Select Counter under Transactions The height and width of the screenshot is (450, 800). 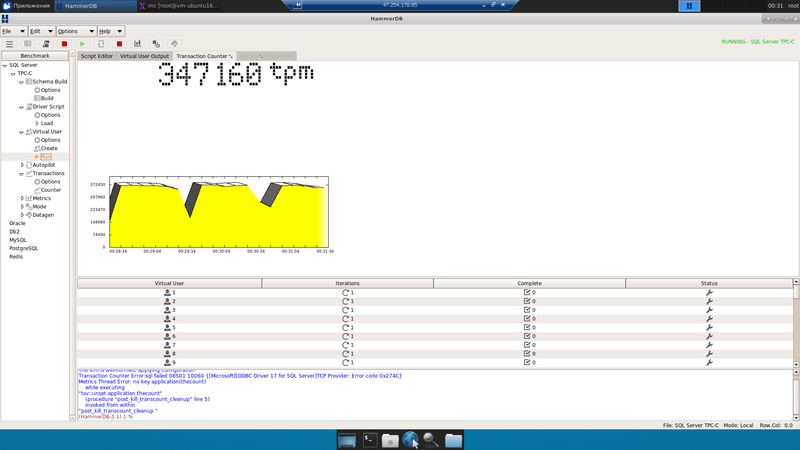(47, 190)
